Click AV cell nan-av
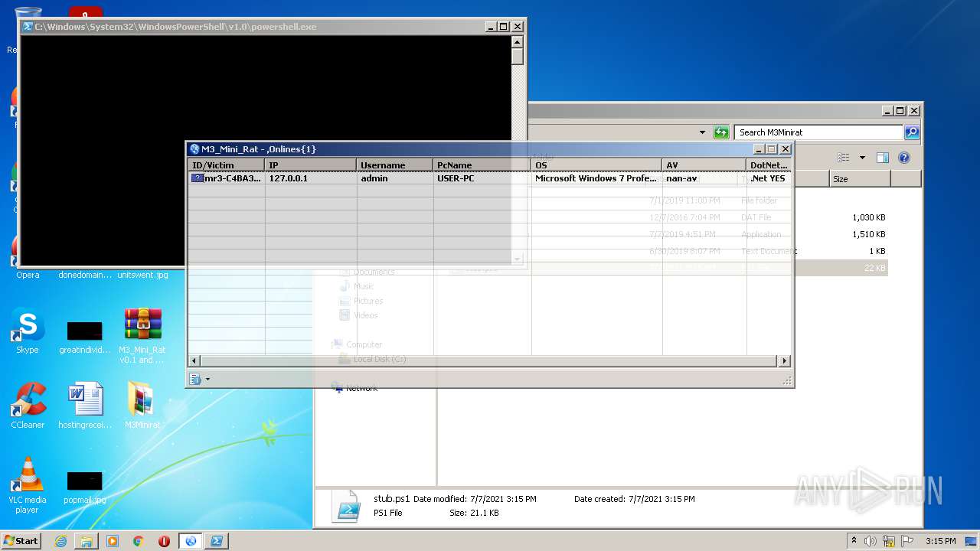 point(681,178)
